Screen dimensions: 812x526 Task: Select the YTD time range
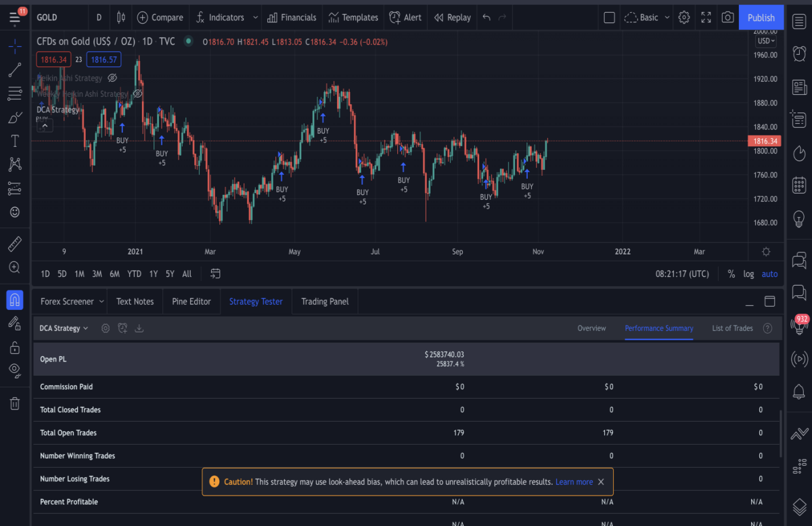134,274
